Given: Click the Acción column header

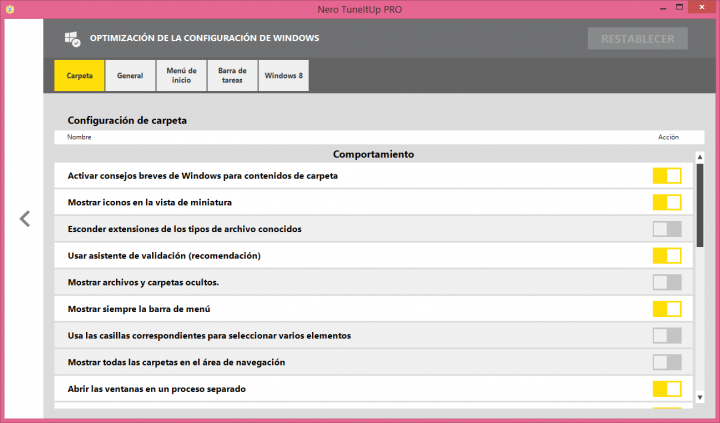Looking at the screenshot, I should click(x=668, y=137).
